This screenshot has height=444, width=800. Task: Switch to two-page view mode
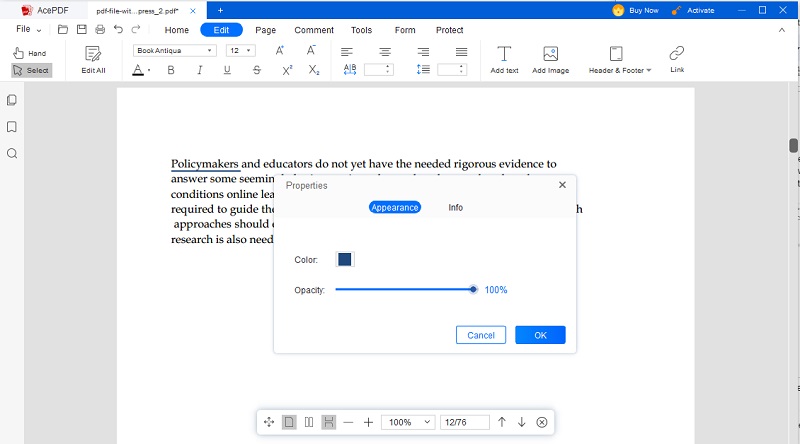point(309,422)
